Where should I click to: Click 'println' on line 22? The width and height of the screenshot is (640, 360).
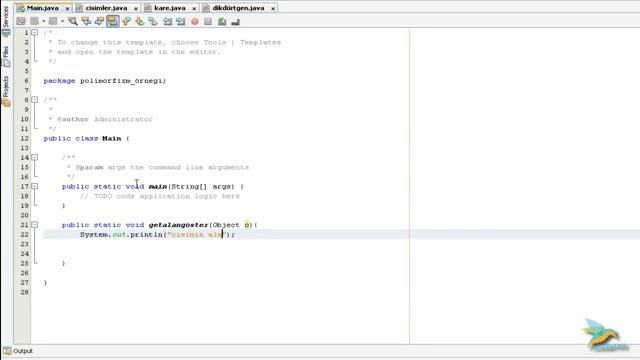[x=146, y=235]
